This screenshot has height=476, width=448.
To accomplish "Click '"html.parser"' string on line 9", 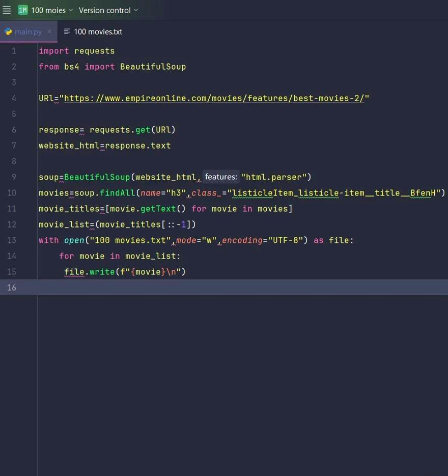I will (x=273, y=177).
